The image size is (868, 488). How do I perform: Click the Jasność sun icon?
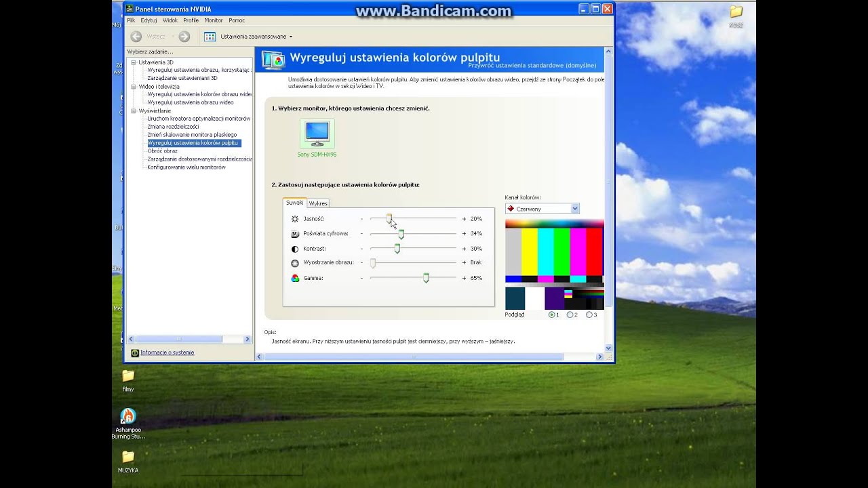(x=295, y=219)
